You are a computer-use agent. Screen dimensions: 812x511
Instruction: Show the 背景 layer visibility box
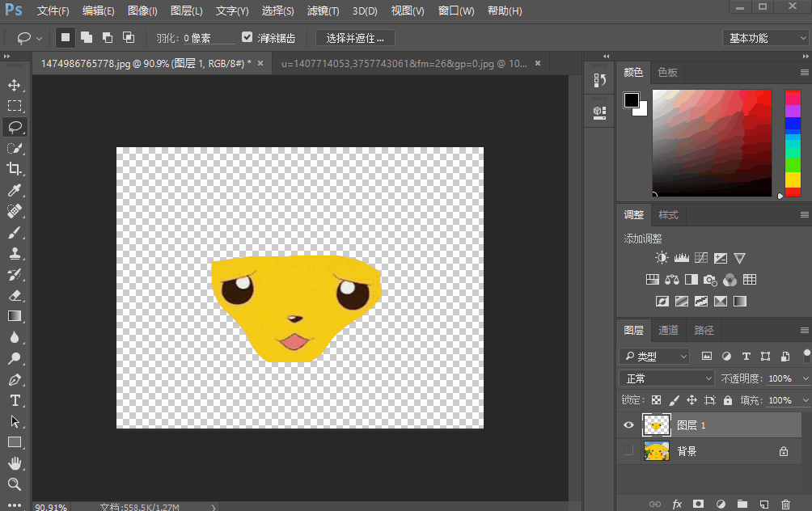pyautogui.click(x=628, y=450)
